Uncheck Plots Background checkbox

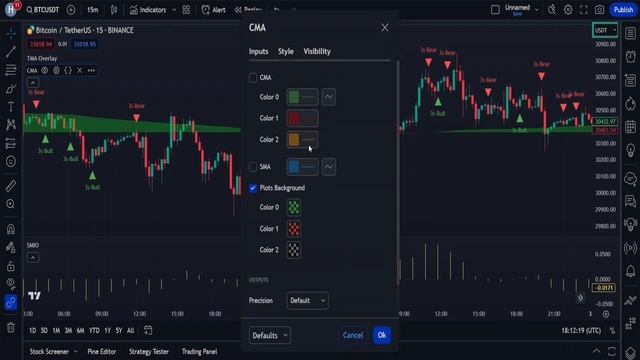point(253,188)
